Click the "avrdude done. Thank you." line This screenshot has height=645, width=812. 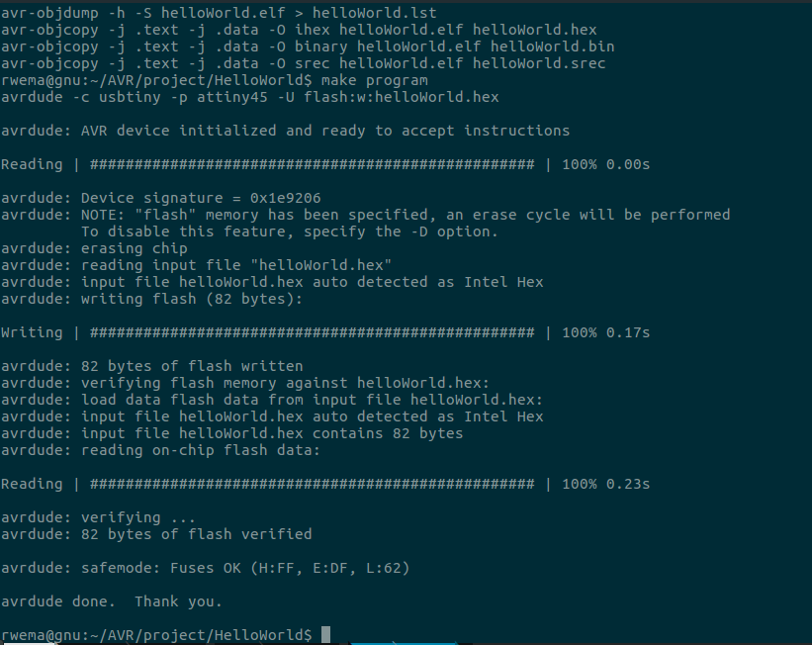click(x=112, y=601)
